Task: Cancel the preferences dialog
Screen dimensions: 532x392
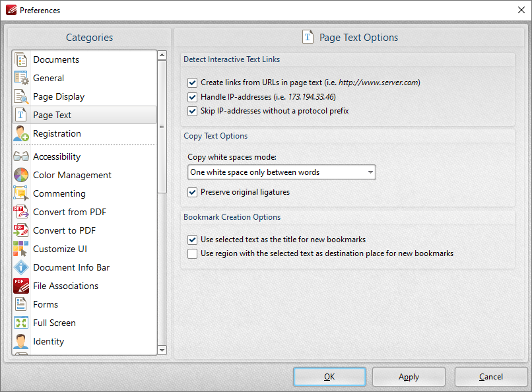Action: click(x=491, y=376)
